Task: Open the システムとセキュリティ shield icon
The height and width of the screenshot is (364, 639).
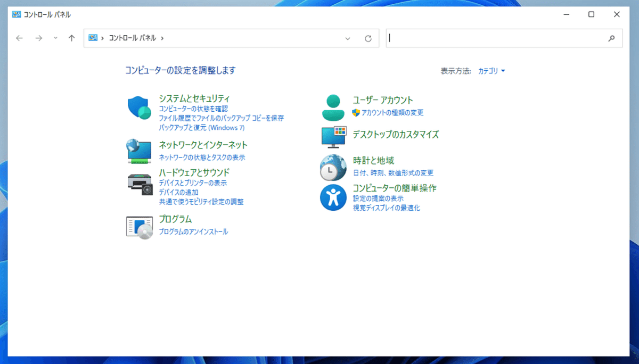Action: [x=140, y=108]
